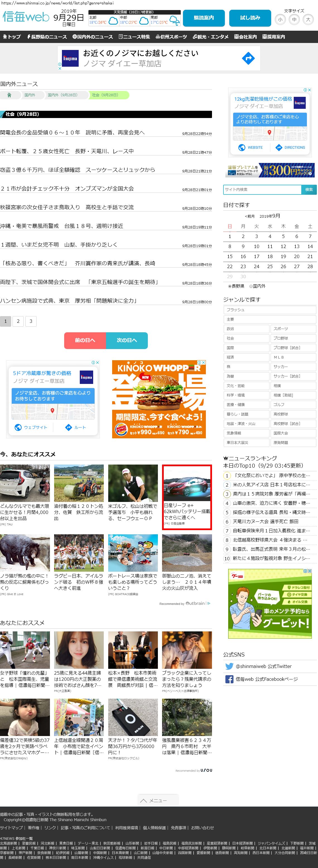Screen dimensions: 318x868
Task: Select the 国内外 radio button
Action: point(250,286)
